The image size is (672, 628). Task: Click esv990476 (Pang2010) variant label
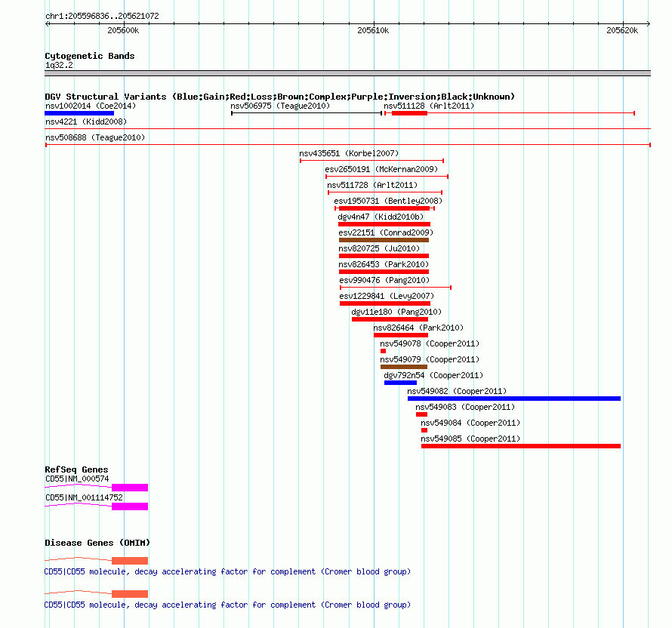click(x=384, y=280)
